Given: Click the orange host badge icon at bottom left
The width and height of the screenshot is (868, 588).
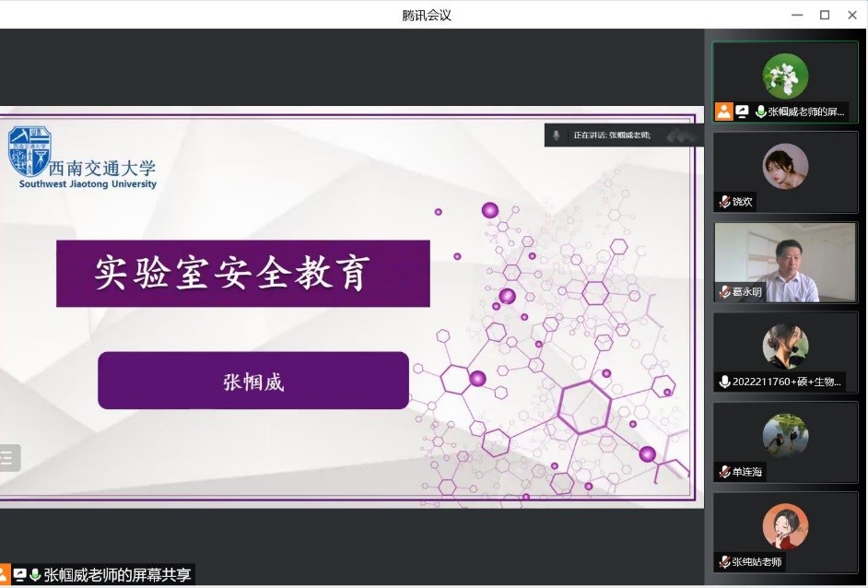Looking at the screenshot, I should [5, 573].
